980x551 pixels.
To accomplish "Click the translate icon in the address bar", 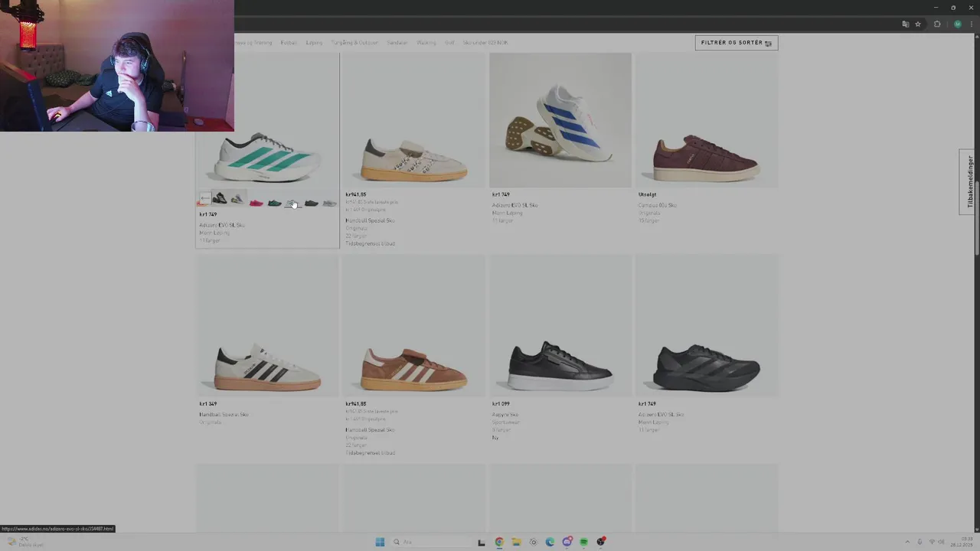I will 906,24.
